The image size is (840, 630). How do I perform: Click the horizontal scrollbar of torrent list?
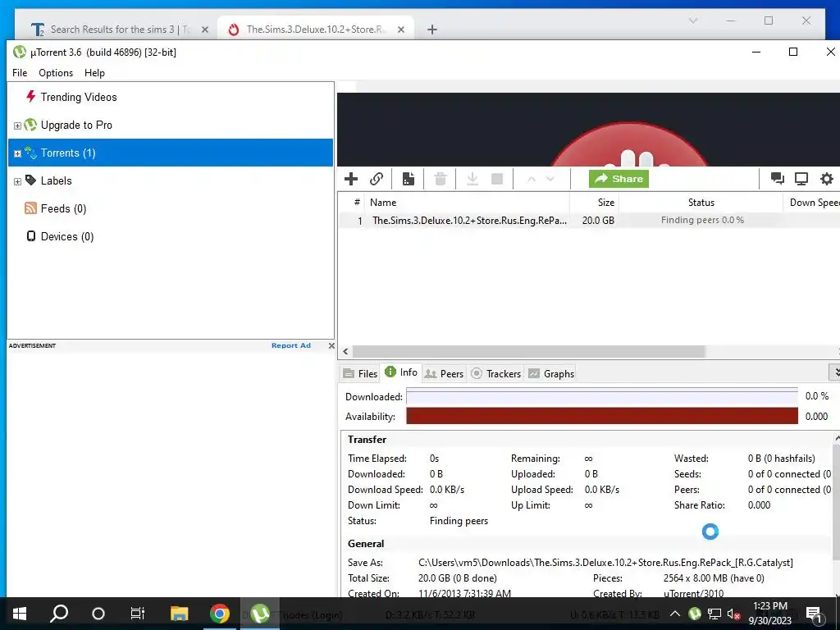click(529, 351)
